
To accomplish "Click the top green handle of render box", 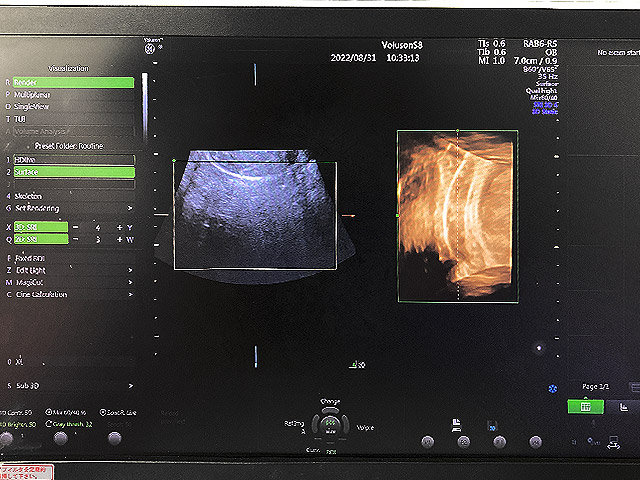I will click(458, 131).
